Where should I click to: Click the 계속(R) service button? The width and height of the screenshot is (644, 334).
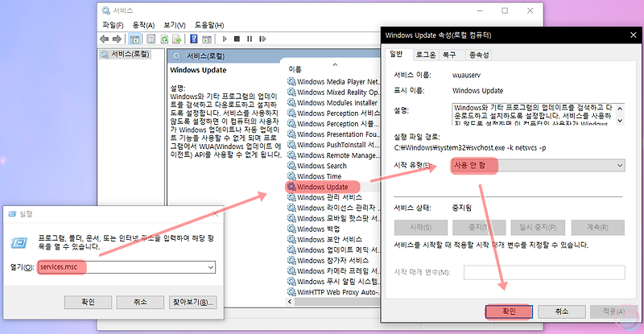(597, 227)
